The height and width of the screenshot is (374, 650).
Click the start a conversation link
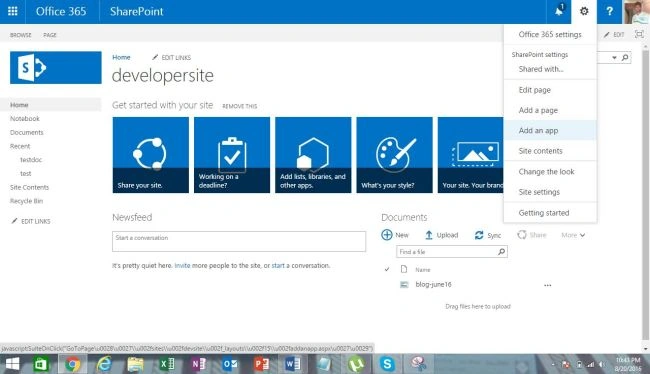278,265
